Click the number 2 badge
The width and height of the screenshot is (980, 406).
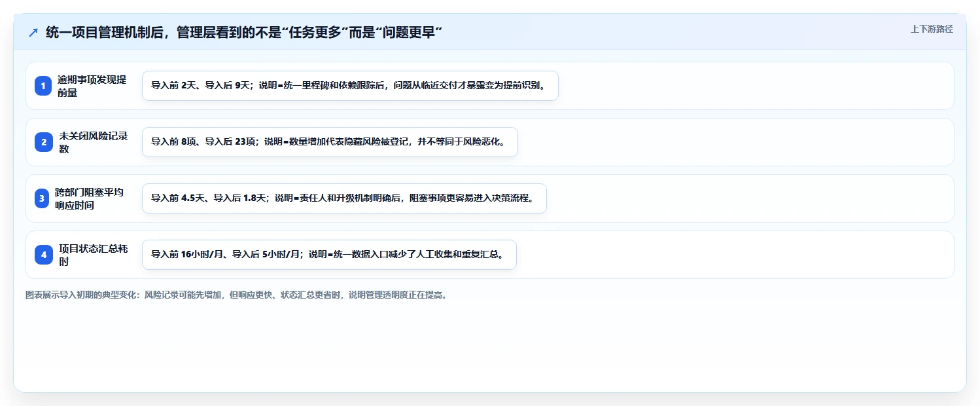[44, 142]
